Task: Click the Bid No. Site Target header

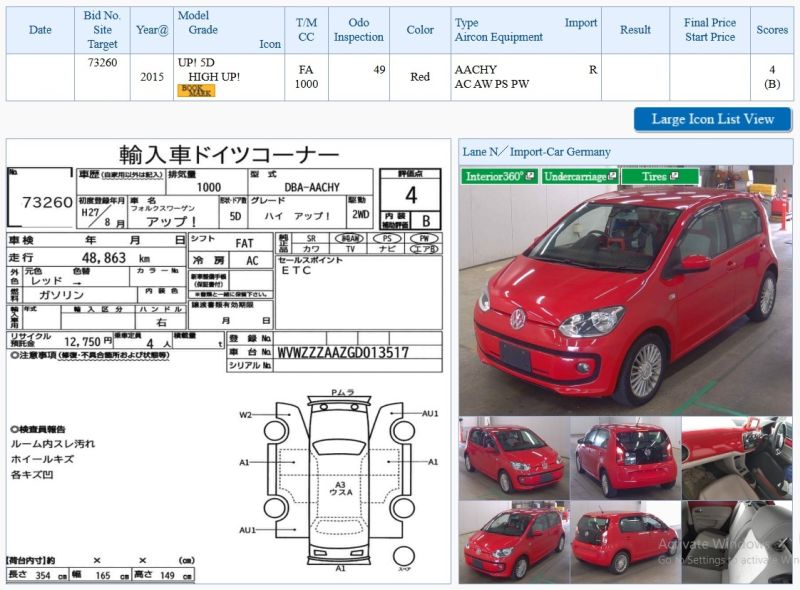Action: click(102, 30)
